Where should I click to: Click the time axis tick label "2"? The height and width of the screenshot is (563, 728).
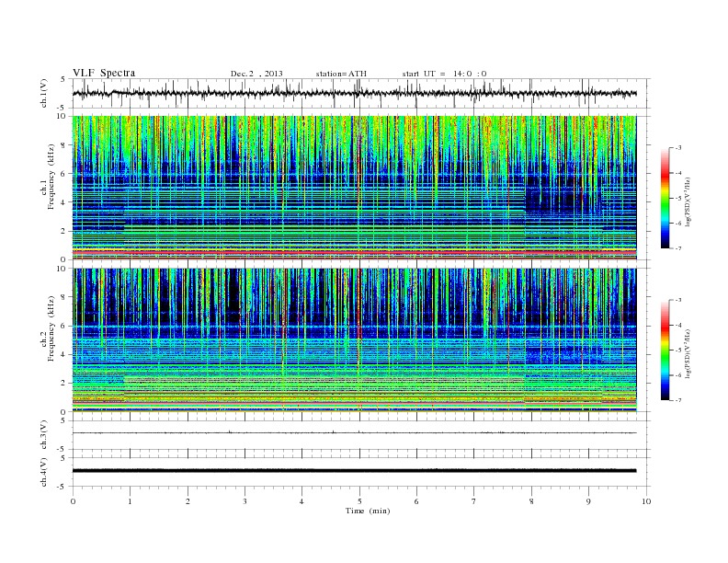pos(188,501)
